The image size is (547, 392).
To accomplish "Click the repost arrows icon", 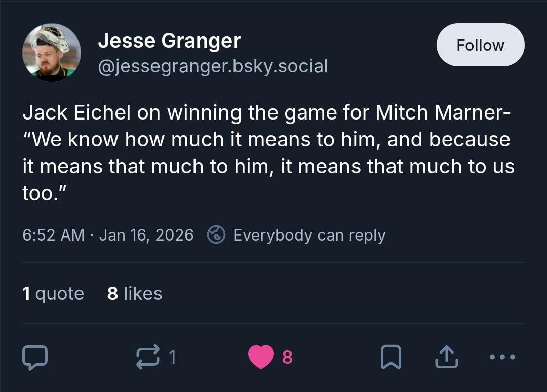I will tap(147, 357).
